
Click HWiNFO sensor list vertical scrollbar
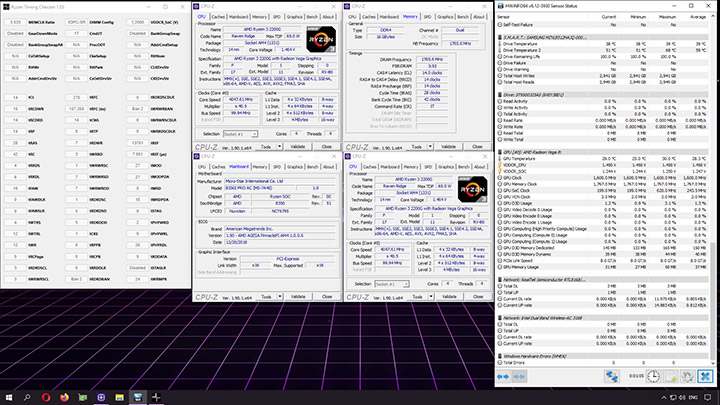tap(713, 301)
